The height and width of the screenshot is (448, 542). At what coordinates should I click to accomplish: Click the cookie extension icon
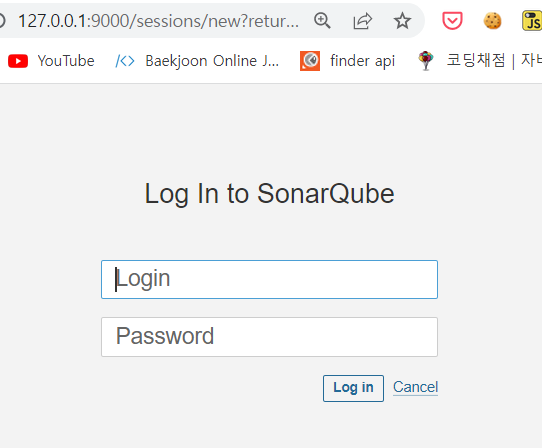[492, 21]
